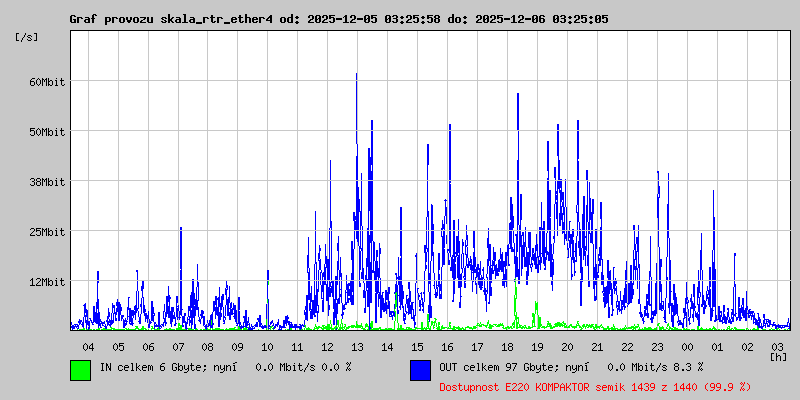Click the '16' hour label on the x-axis
The width and height of the screenshot is (800, 400).
click(447, 347)
